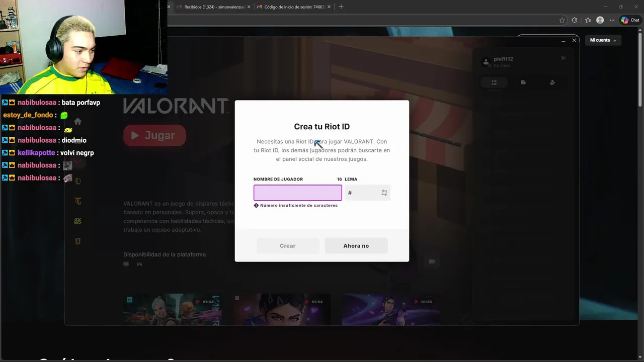Play the 01:44 video thumbnail

pyautogui.click(x=173, y=309)
